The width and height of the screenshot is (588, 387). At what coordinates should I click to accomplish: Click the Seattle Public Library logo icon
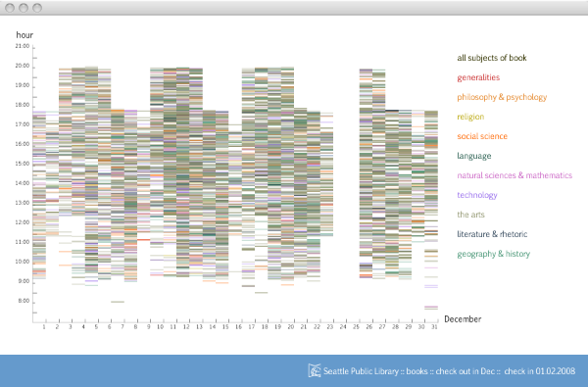315,371
